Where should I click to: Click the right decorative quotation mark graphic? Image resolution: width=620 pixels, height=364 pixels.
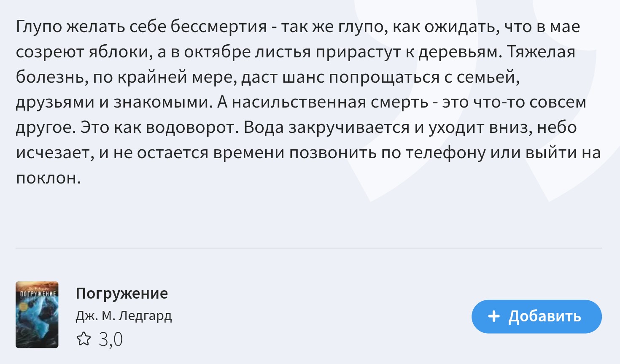[578, 101]
